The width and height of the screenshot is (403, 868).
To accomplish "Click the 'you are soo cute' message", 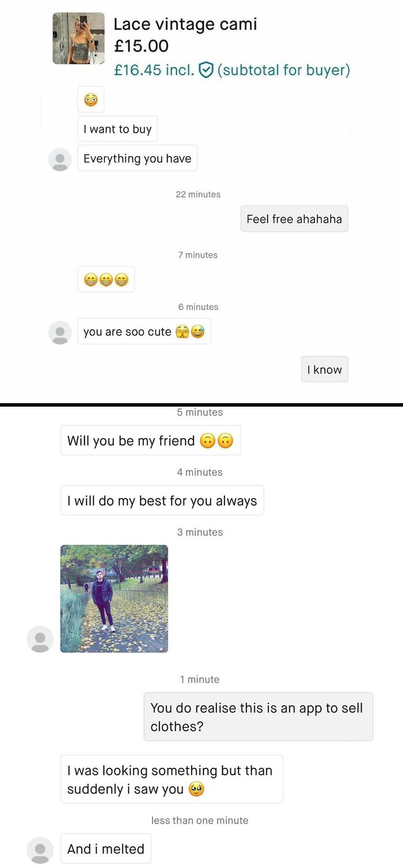I will point(144,332).
